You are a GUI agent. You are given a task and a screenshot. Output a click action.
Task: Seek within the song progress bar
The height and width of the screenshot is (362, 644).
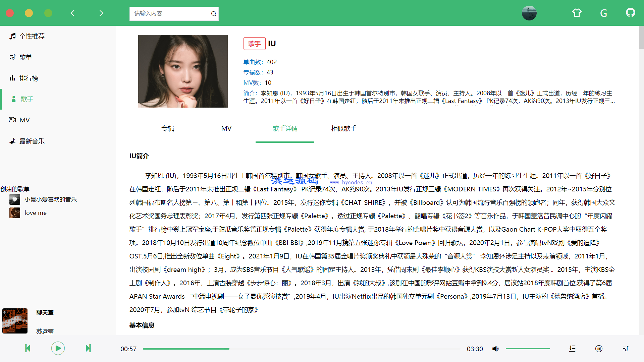[x=301, y=349]
